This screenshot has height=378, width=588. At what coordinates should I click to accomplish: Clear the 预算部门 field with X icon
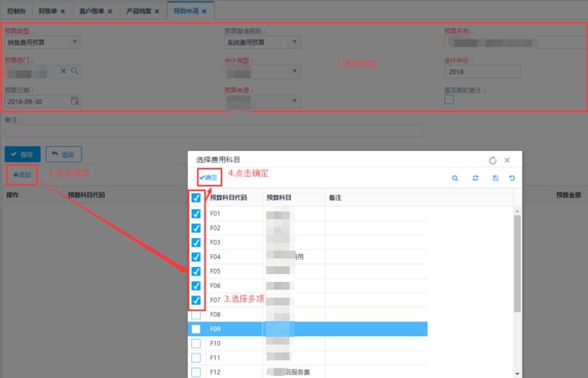click(x=64, y=71)
